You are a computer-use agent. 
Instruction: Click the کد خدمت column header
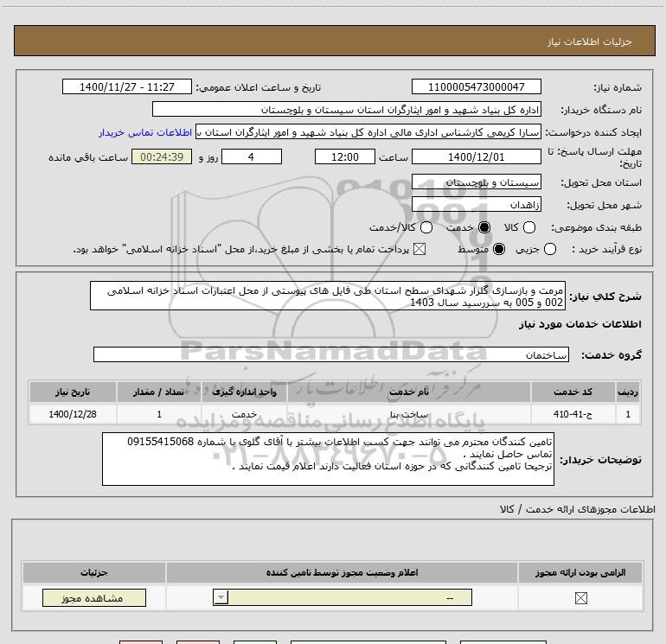pos(573,392)
